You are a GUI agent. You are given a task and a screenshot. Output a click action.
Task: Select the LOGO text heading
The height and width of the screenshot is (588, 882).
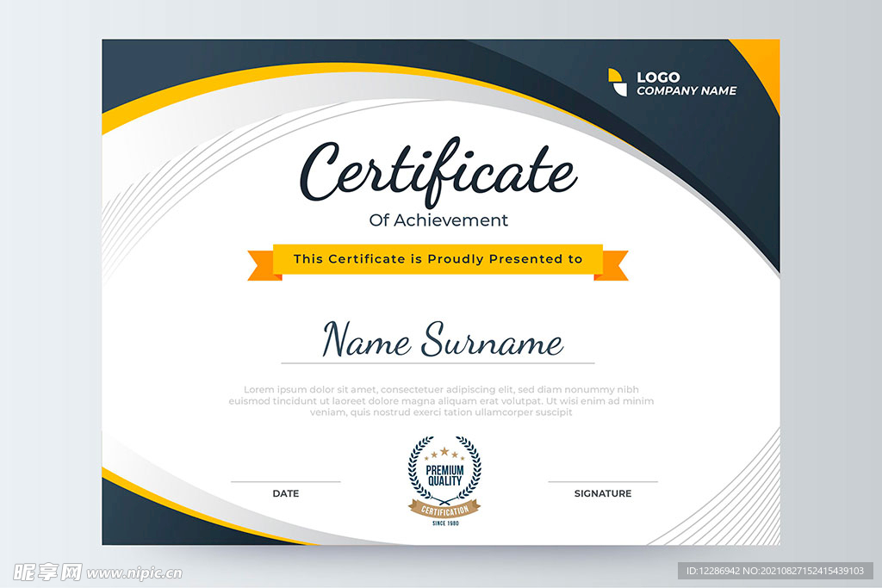click(x=658, y=77)
